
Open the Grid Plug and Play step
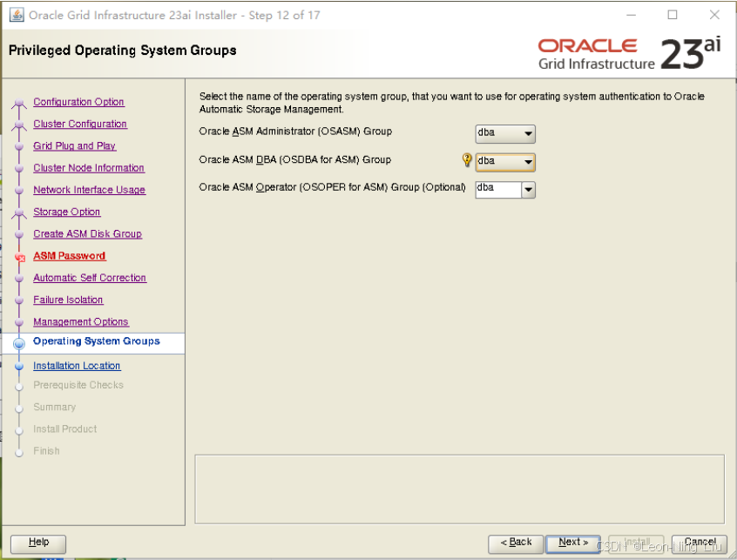(x=74, y=146)
